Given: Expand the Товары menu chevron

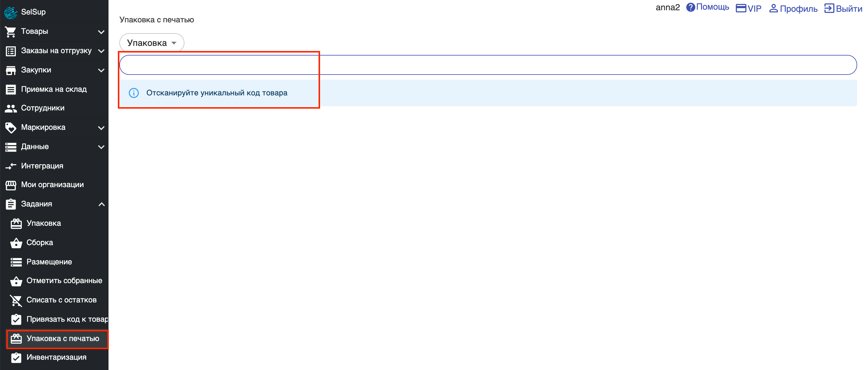Looking at the screenshot, I should click(101, 32).
